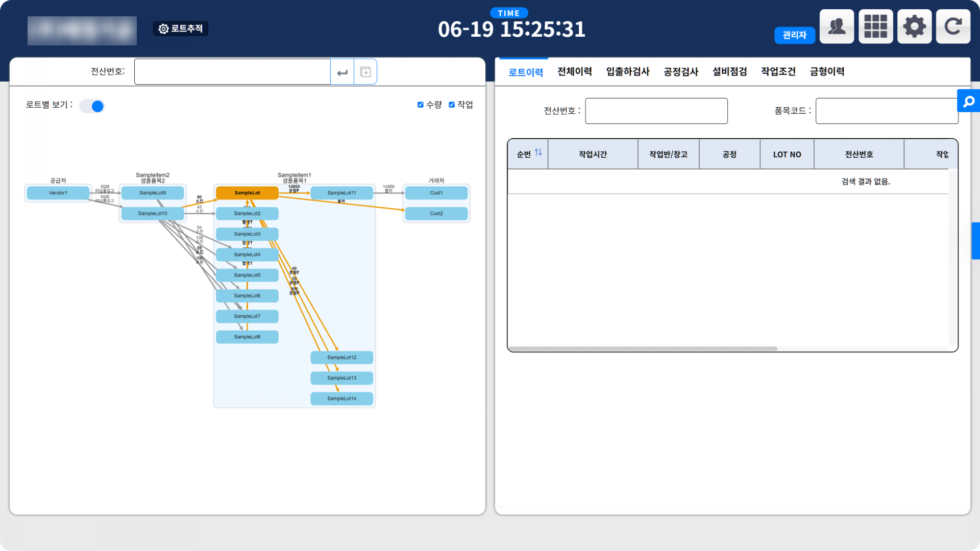Click the blue magnifier search icon
Viewport: 980px width, 551px height.
point(968,102)
